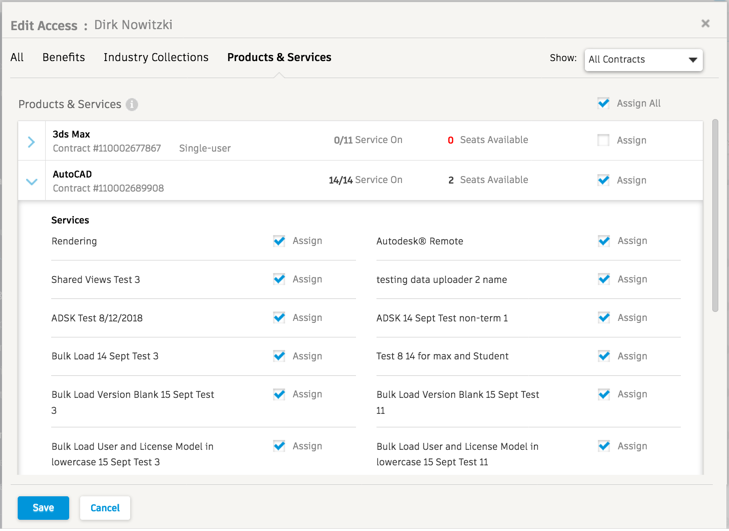Select the Products & Services tab
The width and height of the screenshot is (729, 531).
pyautogui.click(x=279, y=57)
